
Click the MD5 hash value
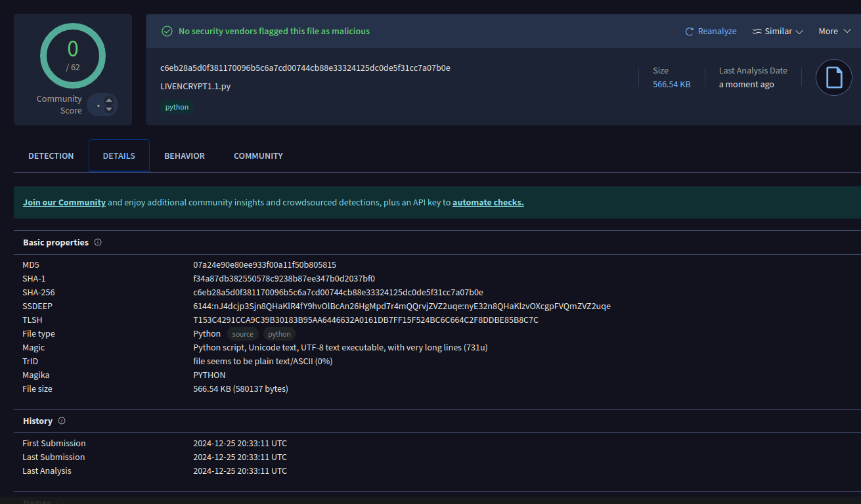coord(265,264)
